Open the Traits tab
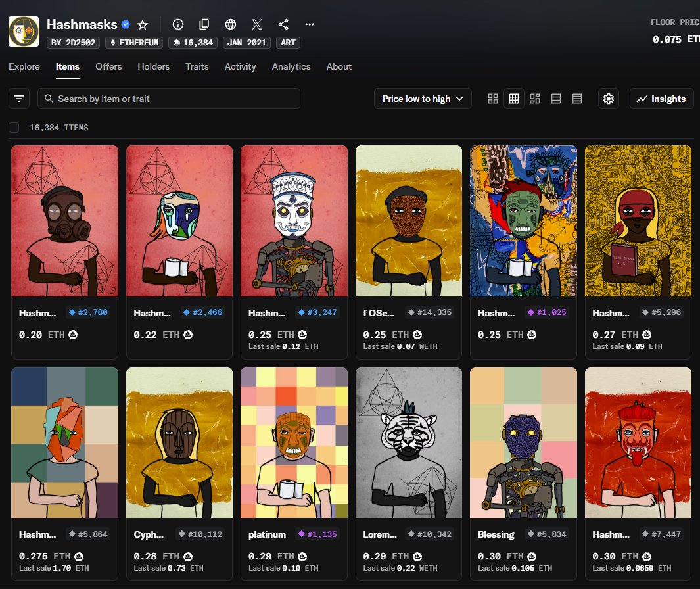 pos(197,66)
